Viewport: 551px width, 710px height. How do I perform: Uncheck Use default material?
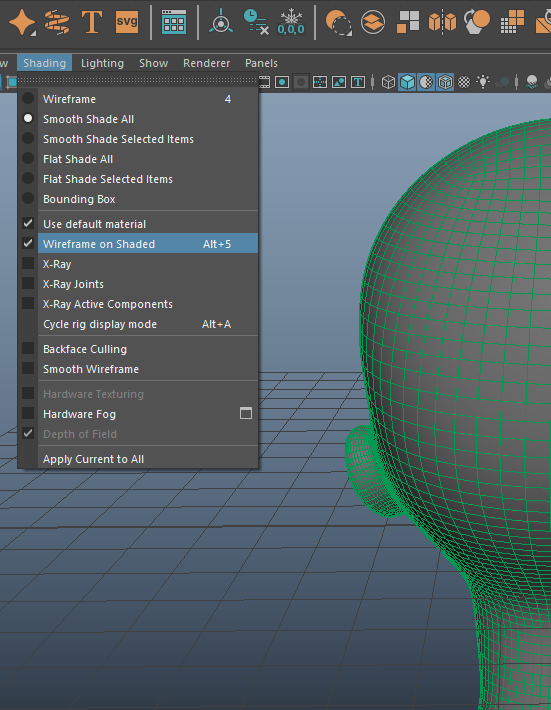click(138, 224)
